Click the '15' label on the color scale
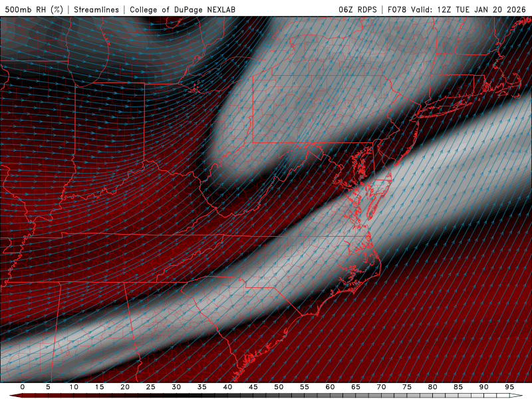This screenshot has height=399, width=532. tap(99, 387)
